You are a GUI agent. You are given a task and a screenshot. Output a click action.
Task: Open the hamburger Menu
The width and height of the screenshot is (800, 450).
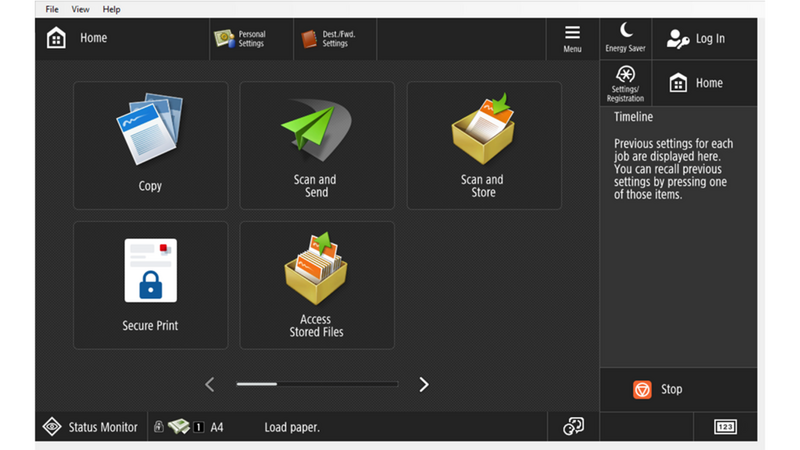click(x=572, y=38)
